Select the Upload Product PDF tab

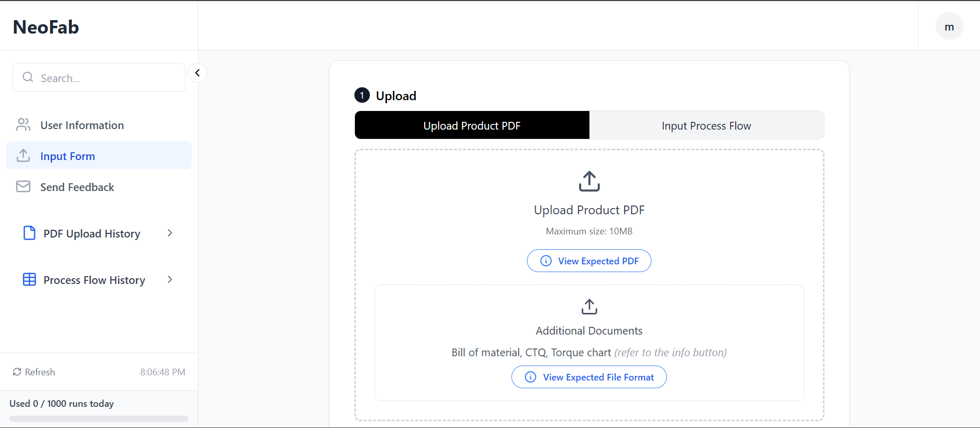pos(472,125)
